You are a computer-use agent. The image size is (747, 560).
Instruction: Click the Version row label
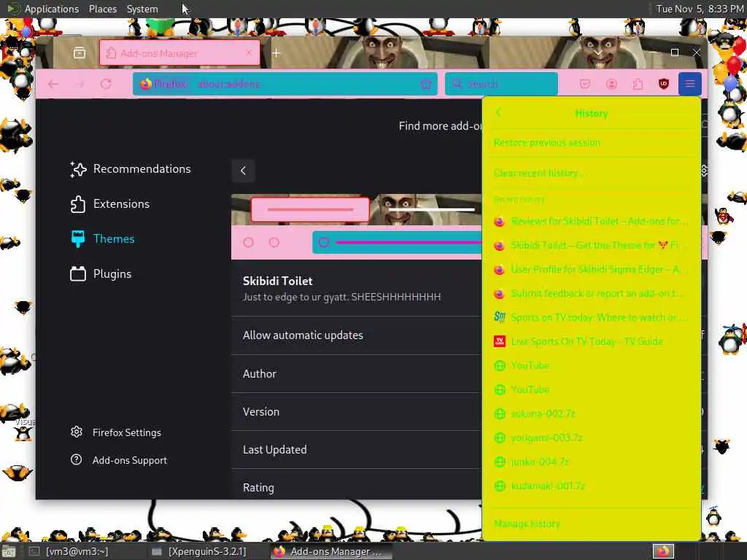tap(261, 413)
